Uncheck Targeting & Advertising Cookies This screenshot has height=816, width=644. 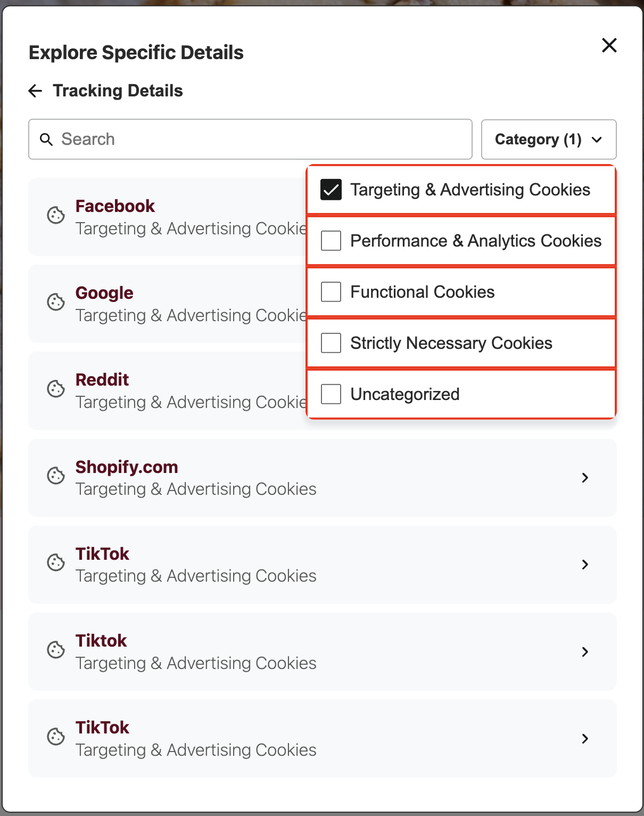(331, 189)
